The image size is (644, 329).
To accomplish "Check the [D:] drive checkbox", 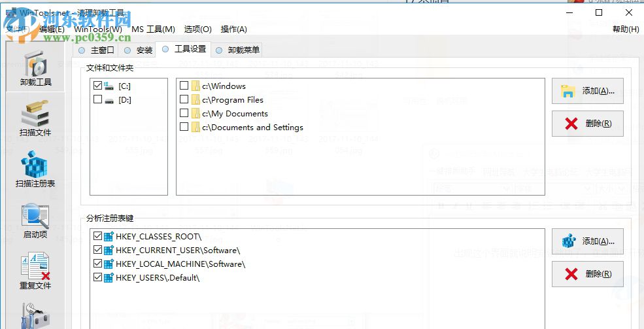I will pyautogui.click(x=98, y=99).
